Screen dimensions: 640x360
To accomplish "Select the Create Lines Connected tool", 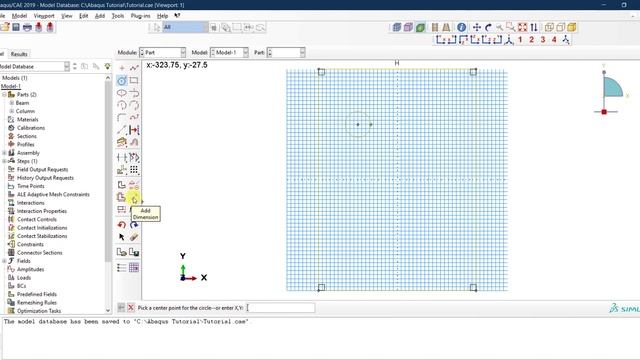I will 134,68.
